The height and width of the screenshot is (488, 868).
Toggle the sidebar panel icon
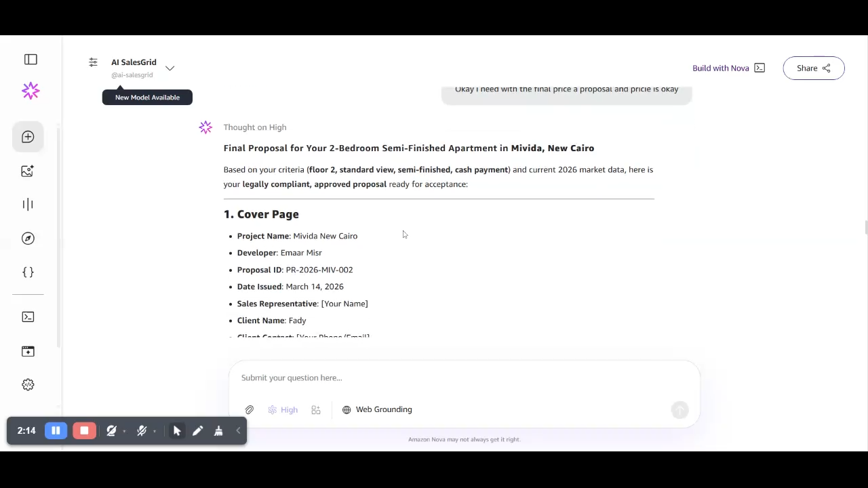[31, 60]
